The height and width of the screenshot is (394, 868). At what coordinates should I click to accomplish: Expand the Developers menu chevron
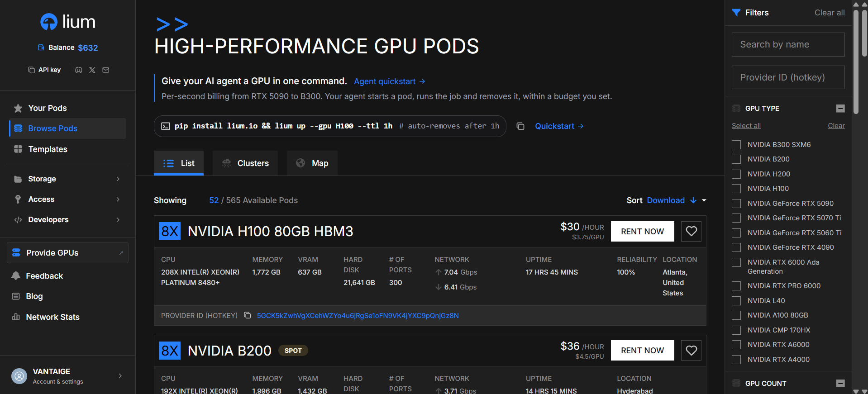118,220
